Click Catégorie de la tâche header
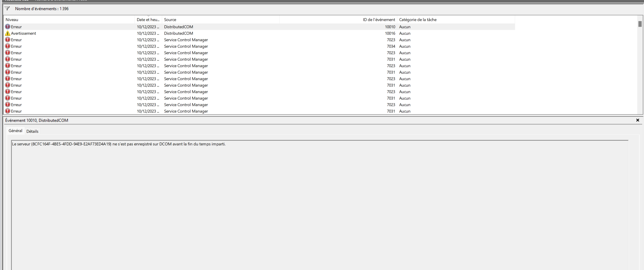The image size is (644, 270). tap(418, 20)
